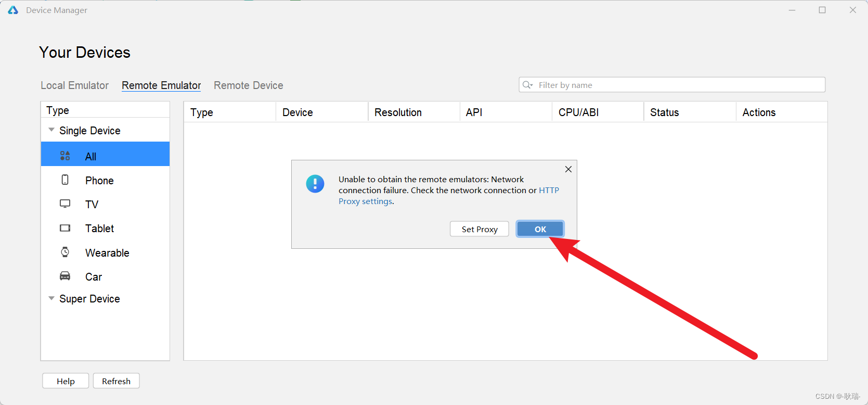Select the Wearable row in type list
Screen dimensions: 868x405
tap(105, 252)
